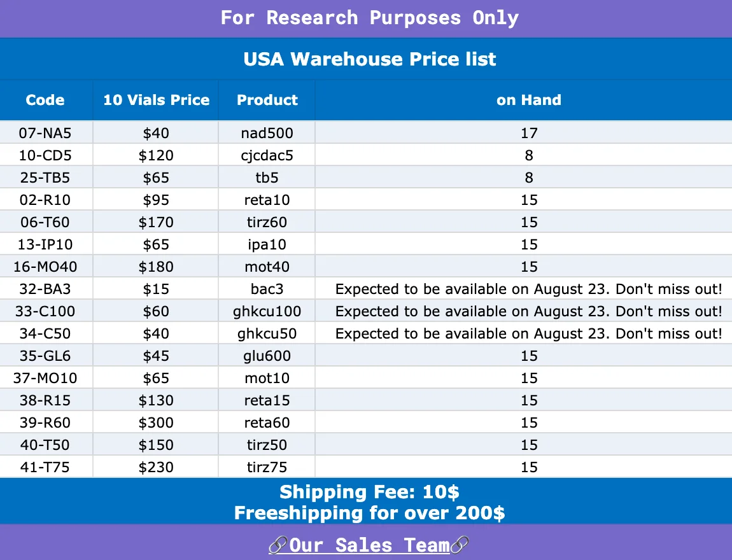Select the 10 Vials Price column header
Viewport: 732px width, 560px height.
(x=157, y=100)
